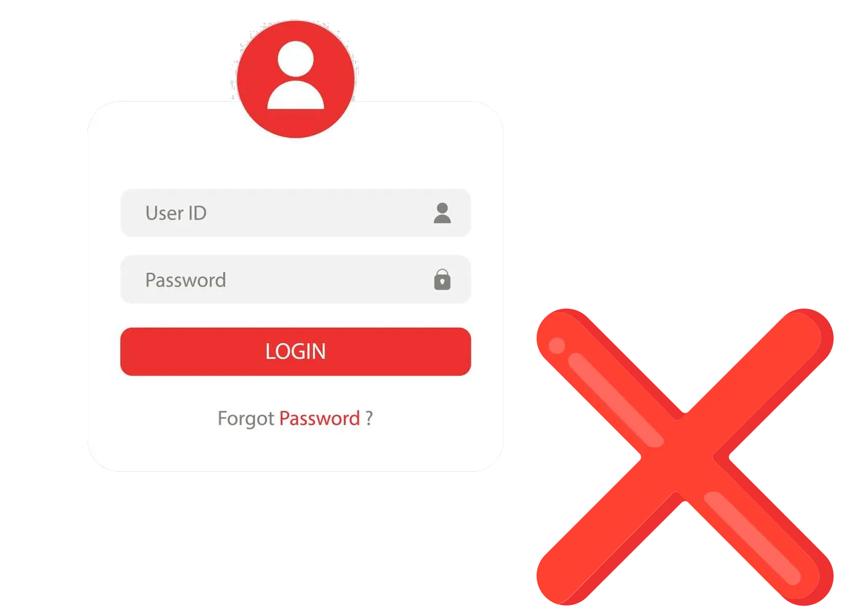The height and width of the screenshot is (616, 865).
Task: Click the gray person icon in User ID field
Action: 442,213
